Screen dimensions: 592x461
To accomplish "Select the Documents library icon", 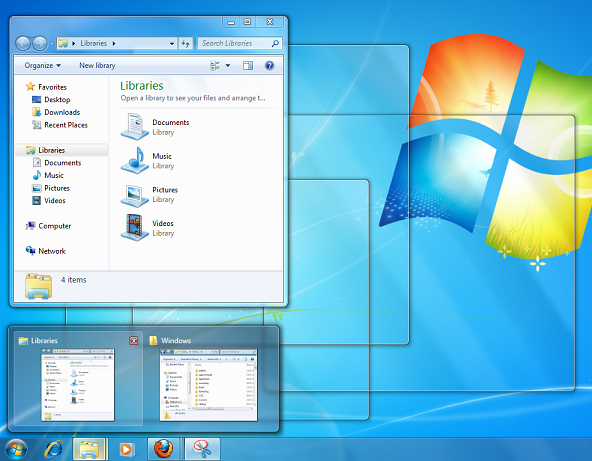I will (x=134, y=126).
